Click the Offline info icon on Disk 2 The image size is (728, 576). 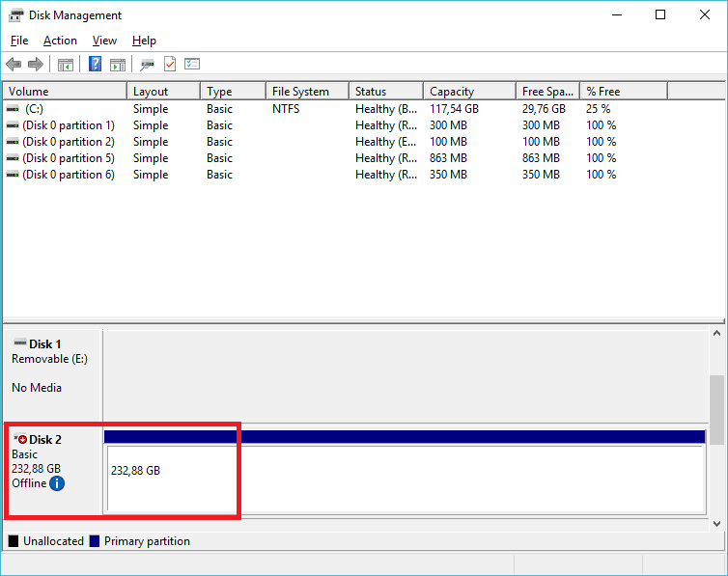(x=57, y=483)
